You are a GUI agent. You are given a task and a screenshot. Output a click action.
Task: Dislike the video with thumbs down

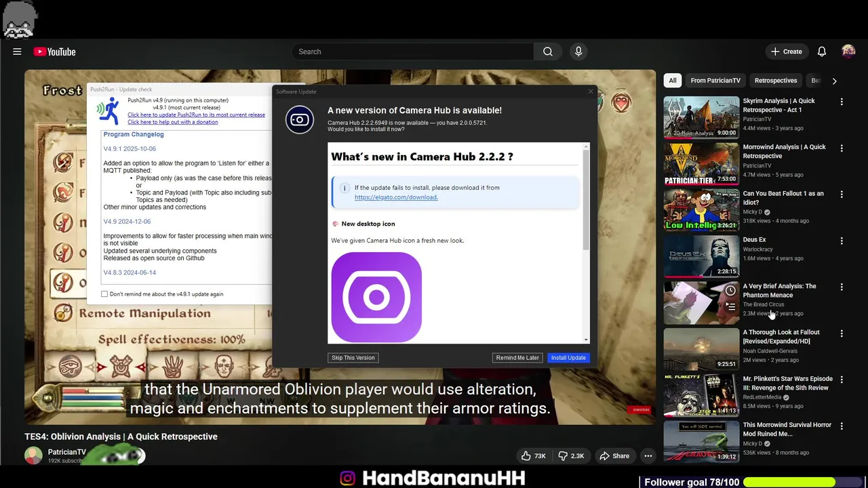pos(571,456)
